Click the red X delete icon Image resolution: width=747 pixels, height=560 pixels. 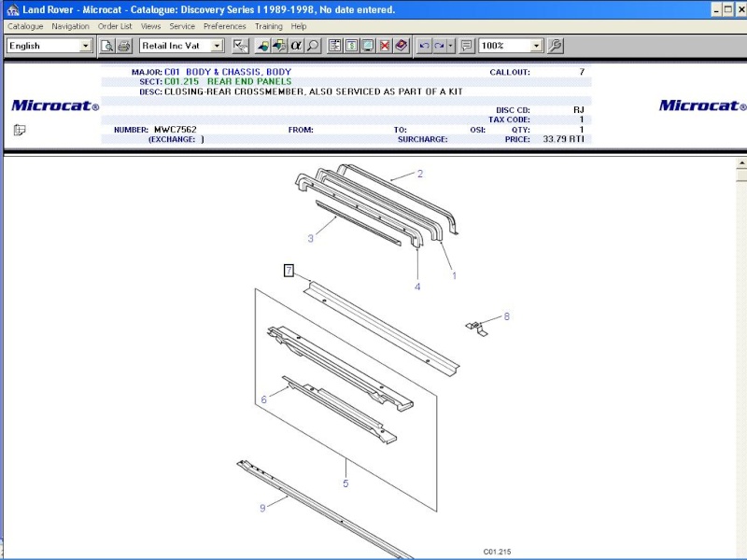(x=385, y=46)
